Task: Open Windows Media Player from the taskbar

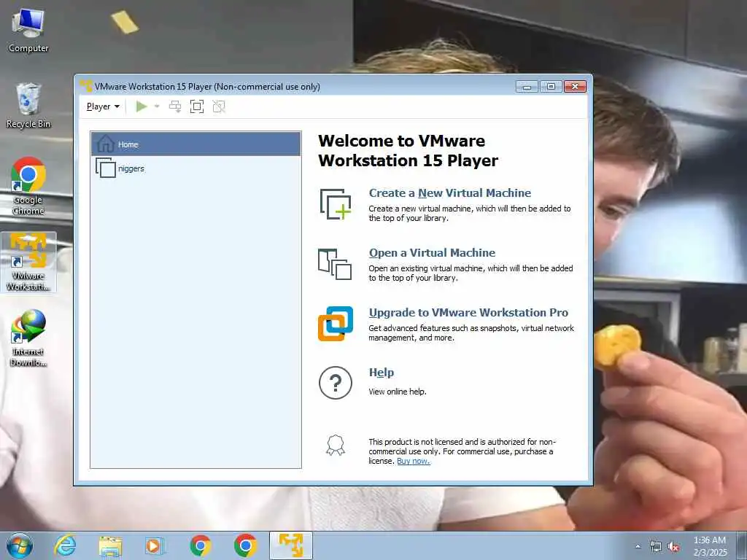Action: pyautogui.click(x=155, y=545)
